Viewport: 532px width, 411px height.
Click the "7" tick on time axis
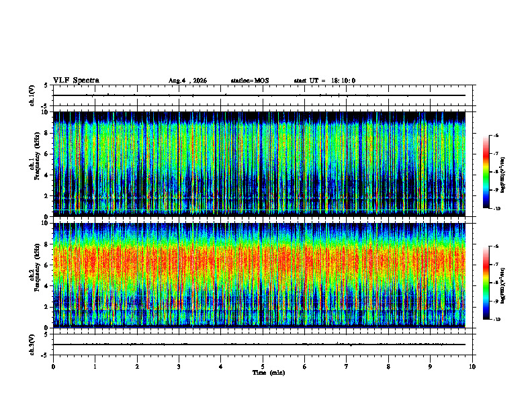[x=347, y=367]
